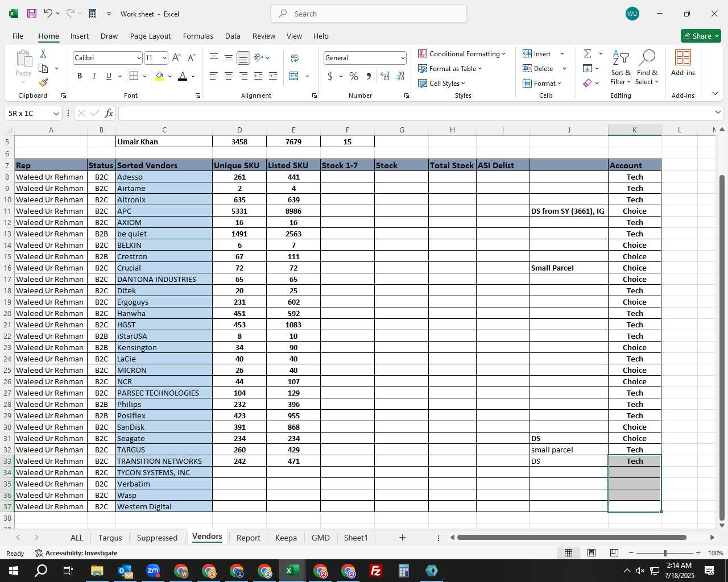Viewport: 728px width, 582px height.
Task: Click Decrease Decimal icon
Action: (400, 76)
